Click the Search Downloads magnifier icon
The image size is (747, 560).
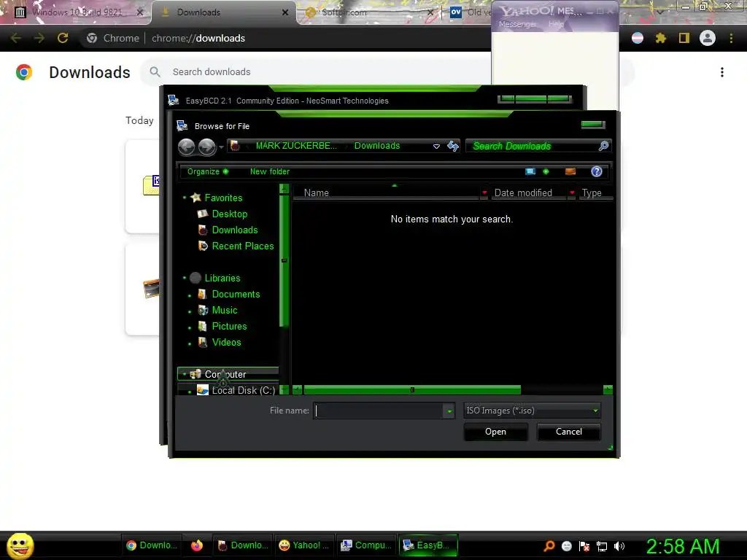tap(603, 146)
